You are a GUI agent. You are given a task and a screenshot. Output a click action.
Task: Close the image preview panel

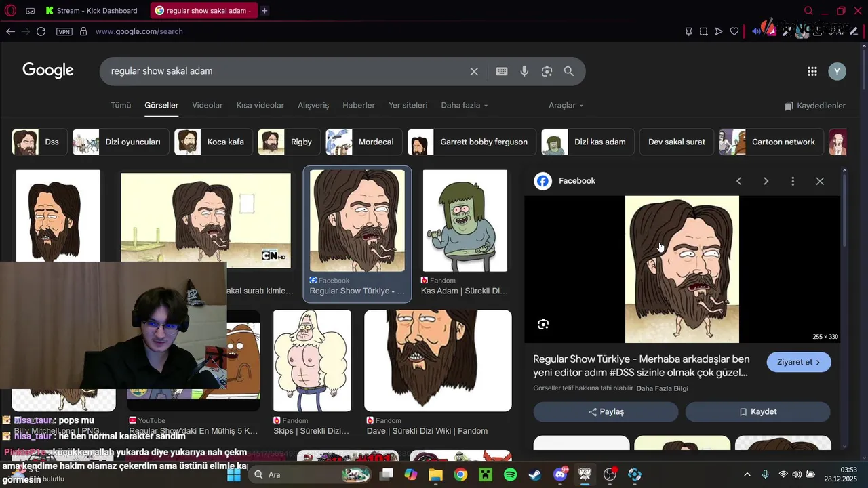tap(820, 181)
